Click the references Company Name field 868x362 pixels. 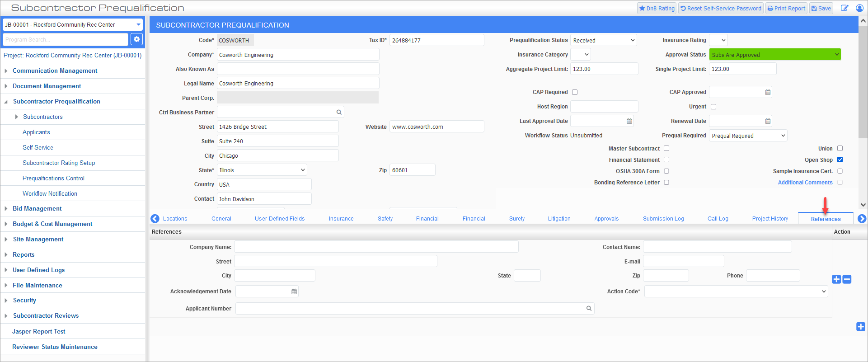[x=376, y=247]
